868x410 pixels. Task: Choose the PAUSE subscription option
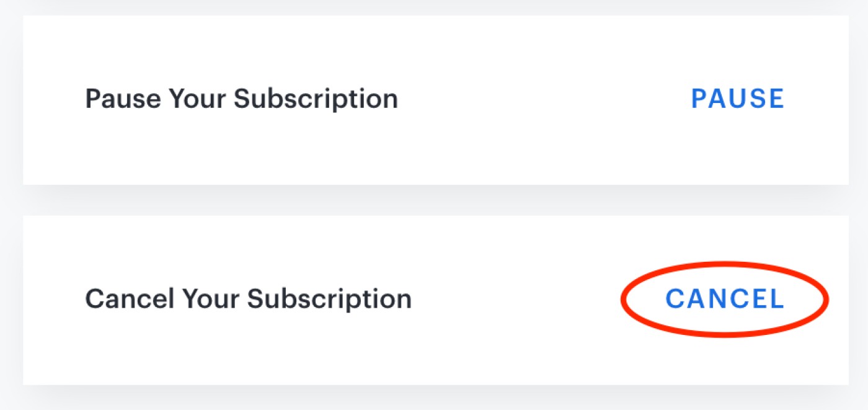point(737,99)
